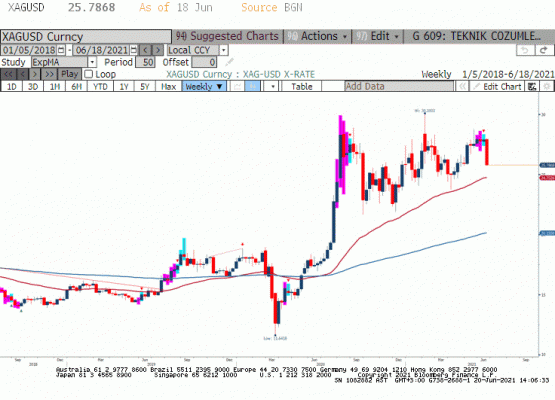Select the 6M range tab

76,86
